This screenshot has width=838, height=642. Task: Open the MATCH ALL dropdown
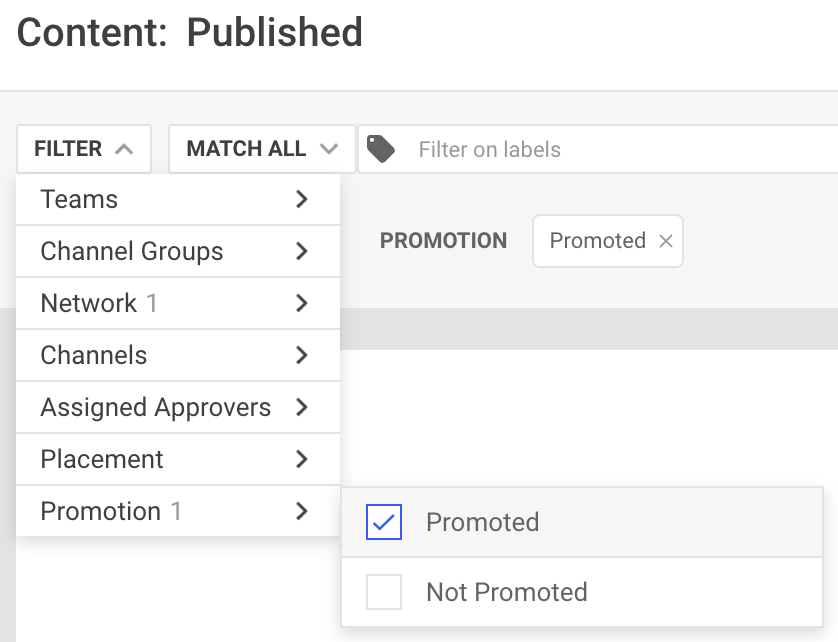click(x=262, y=149)
